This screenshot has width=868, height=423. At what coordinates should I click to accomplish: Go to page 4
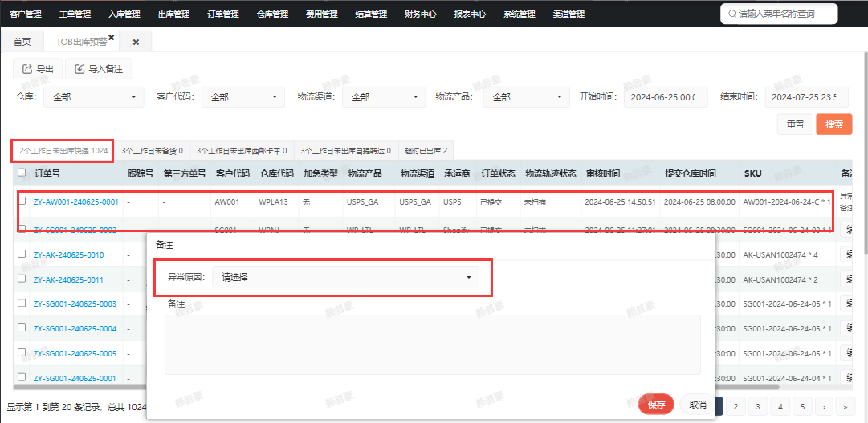coord(780,406)
